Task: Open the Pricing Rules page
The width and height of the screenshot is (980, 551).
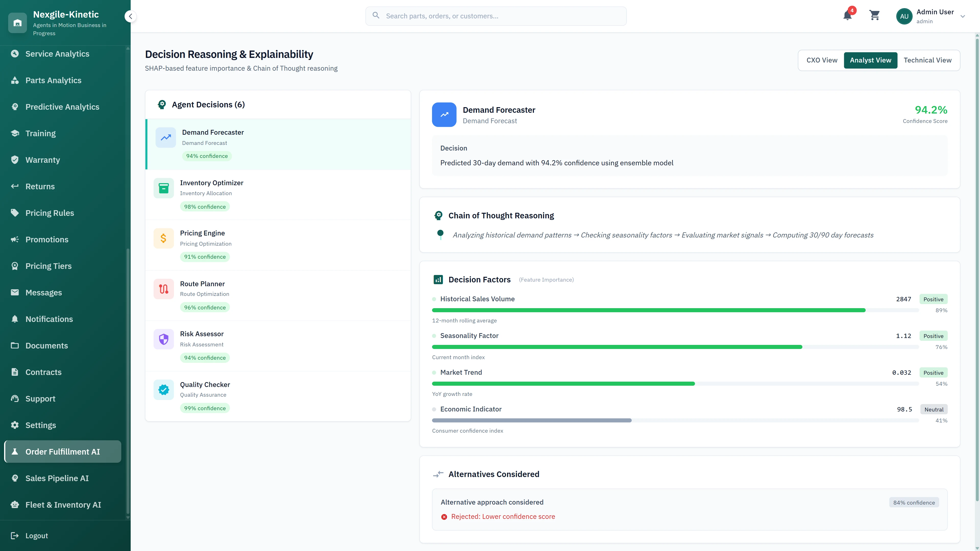Action: point(50,212)
